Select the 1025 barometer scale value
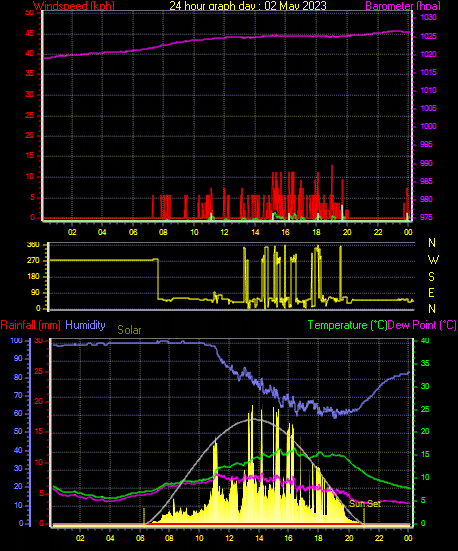This screenshot has width=458, height=551. coord(428,36)
